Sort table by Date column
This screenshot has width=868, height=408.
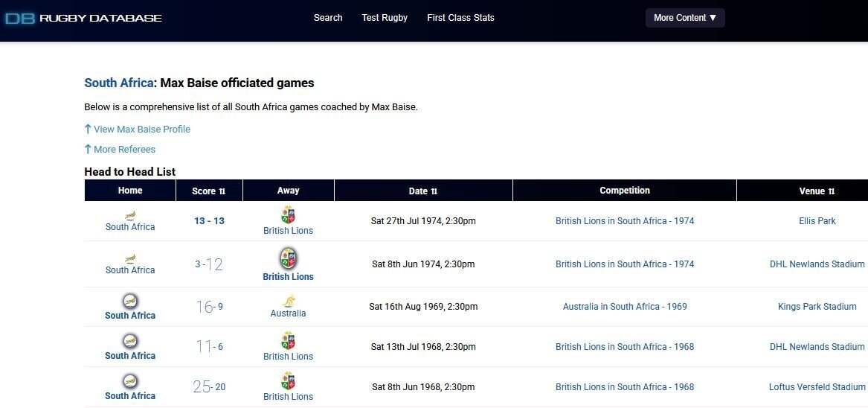[423, 191]
